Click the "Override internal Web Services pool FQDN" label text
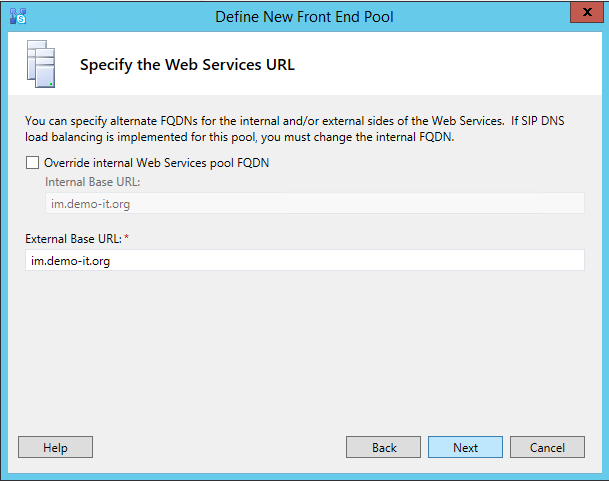 pyautogui.click(x=156, y=163)
